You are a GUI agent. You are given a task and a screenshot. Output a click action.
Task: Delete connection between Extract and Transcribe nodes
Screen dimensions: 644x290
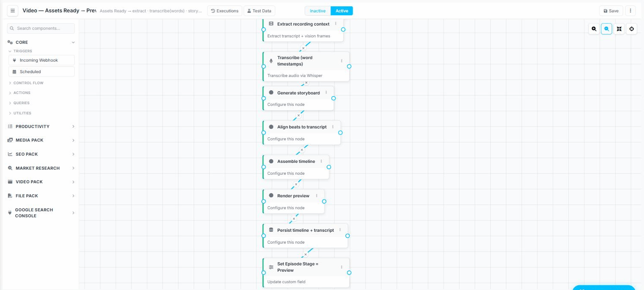303,48
